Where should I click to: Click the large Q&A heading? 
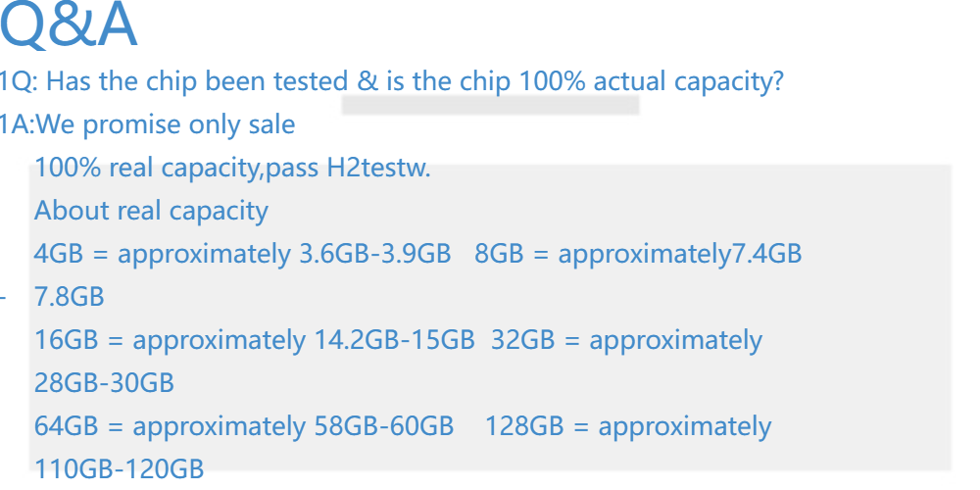[69, 27]
